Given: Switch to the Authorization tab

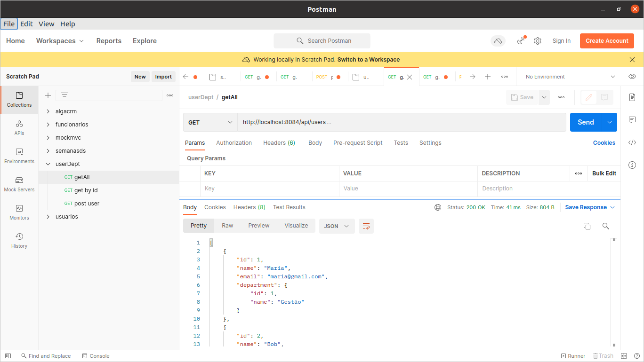Looking at the screenshot, I should pyautogui.click(x=234, y=143).
